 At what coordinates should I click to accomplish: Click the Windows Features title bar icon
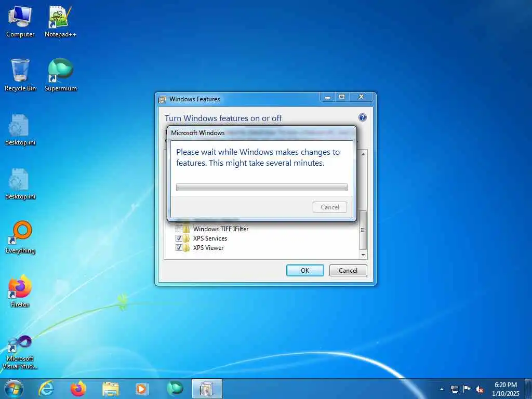(163, 99)
